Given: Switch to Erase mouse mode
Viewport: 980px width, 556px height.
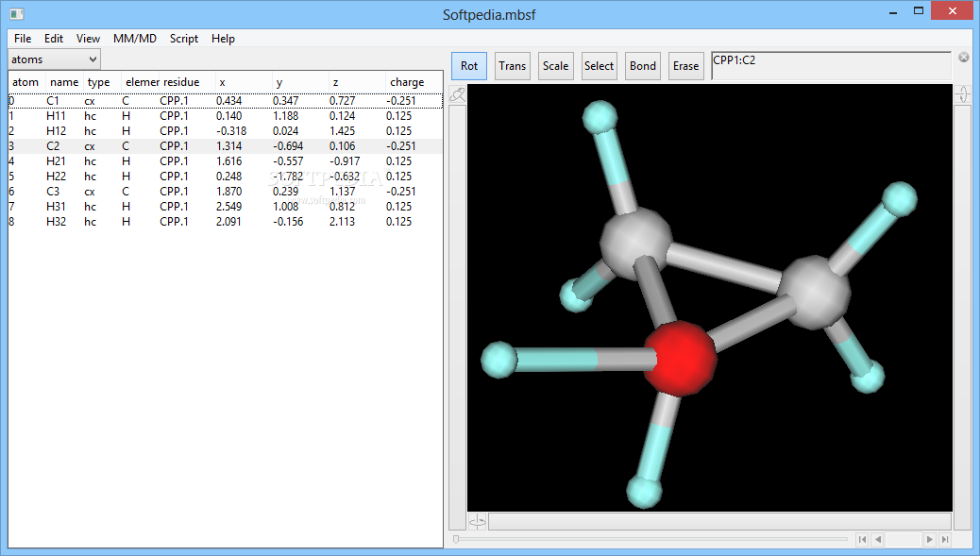Looking at the screenshot, I should click(x=685, y=65).
